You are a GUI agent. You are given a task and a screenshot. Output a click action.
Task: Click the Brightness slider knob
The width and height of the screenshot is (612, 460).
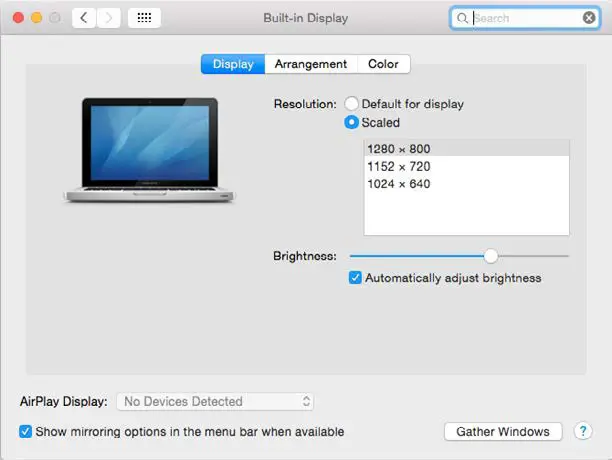491,256
